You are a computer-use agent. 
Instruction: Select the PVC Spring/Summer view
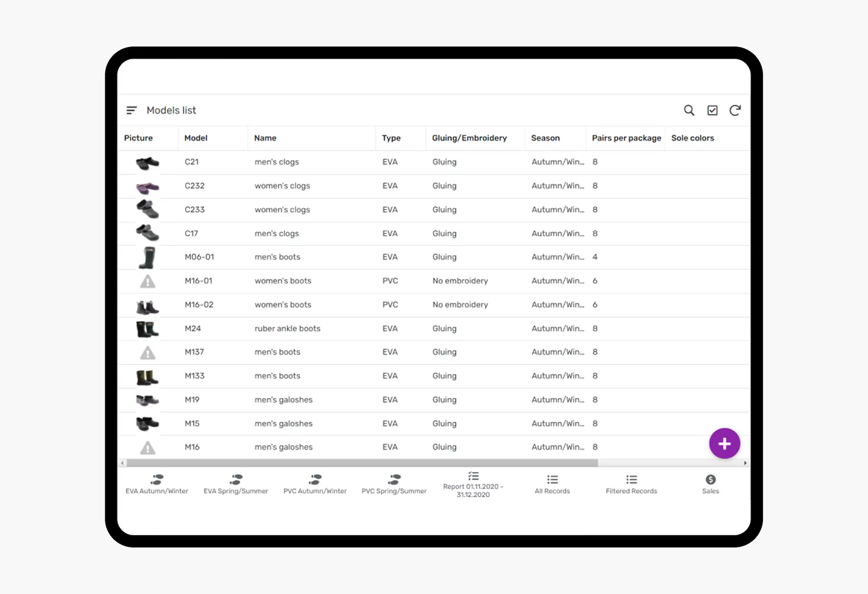pyautogui.click(x=394, y=484)
